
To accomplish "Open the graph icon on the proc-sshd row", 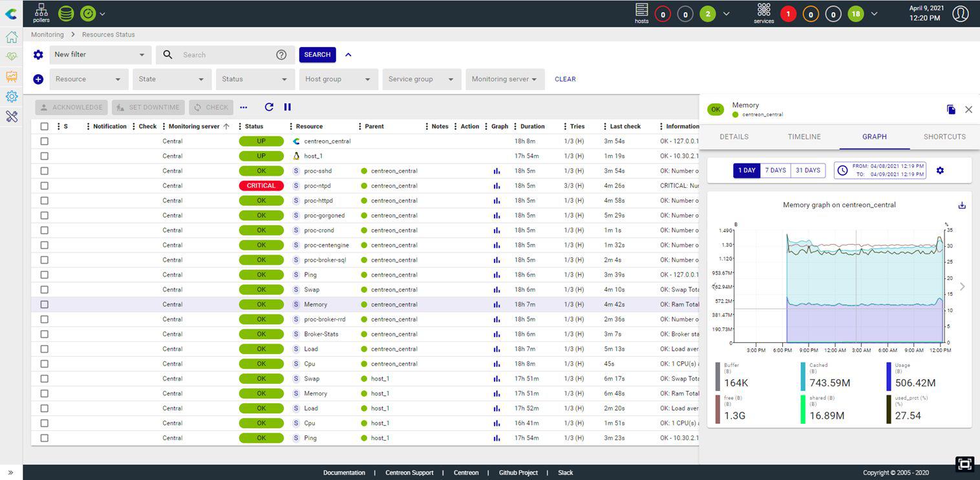I will pos(496,171).
